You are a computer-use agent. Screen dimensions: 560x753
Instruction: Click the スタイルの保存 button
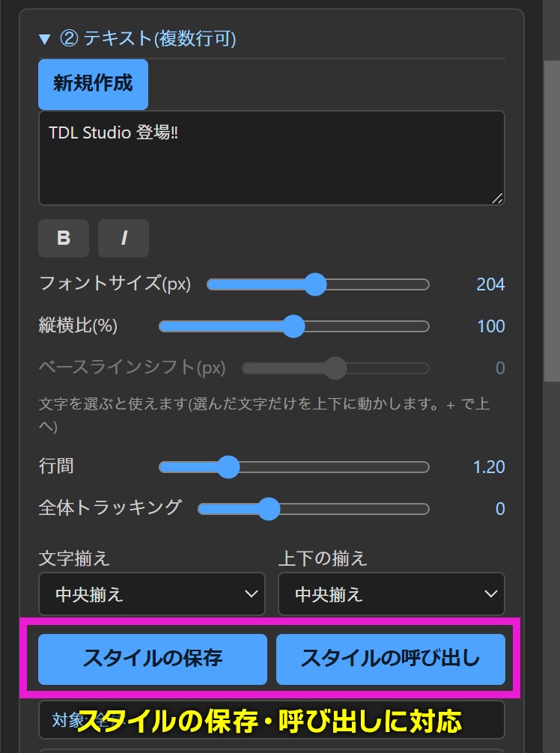point(153,659)
